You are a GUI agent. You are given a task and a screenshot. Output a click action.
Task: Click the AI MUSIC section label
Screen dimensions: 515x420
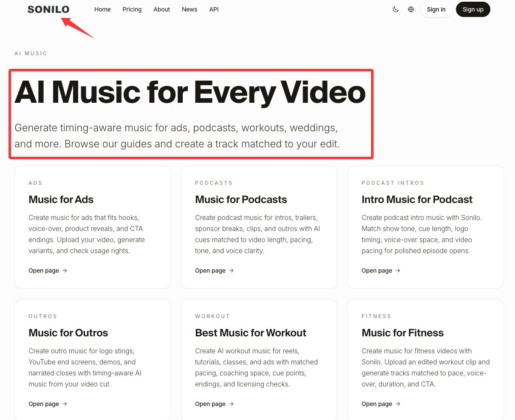point(31,54)
